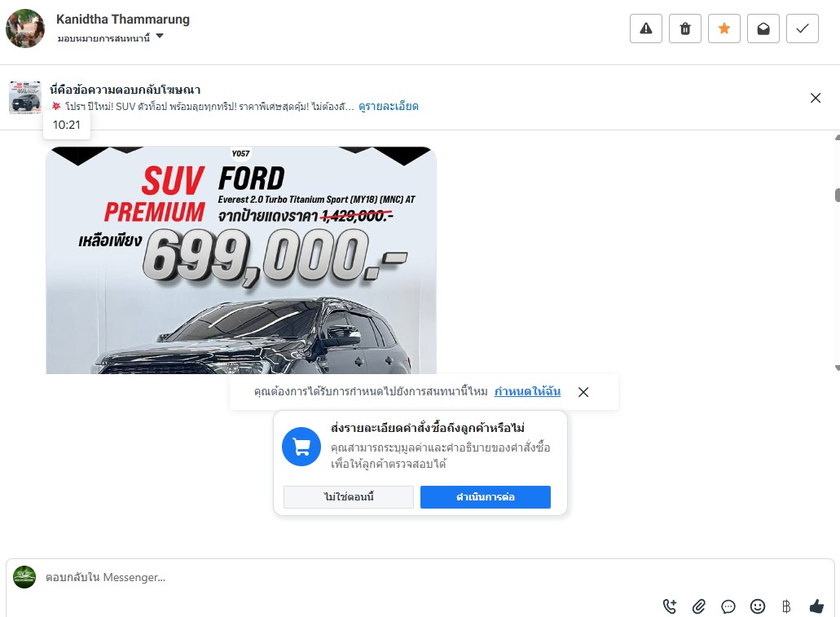Click the Messenger reply text field

418,577
